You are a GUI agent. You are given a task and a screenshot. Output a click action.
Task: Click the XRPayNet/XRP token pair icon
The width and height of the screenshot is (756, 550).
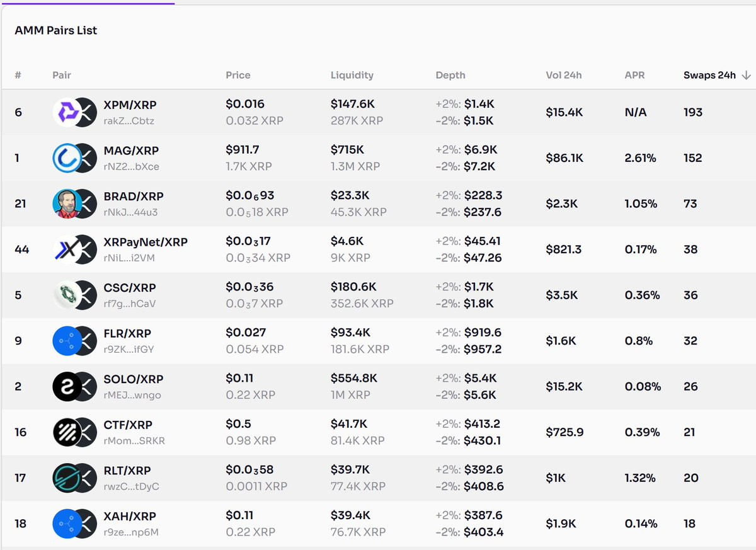pos(74,249)
